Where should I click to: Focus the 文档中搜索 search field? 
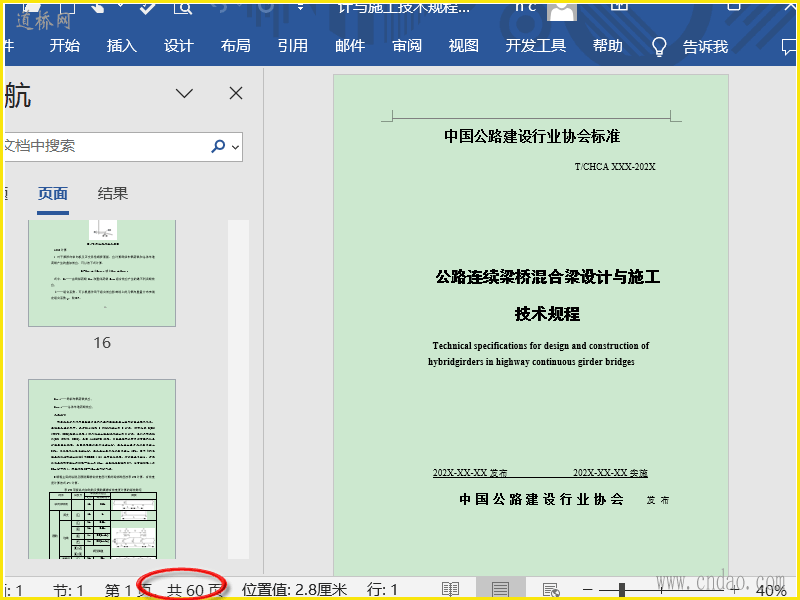pyautogui.click(x=105, y=146)
